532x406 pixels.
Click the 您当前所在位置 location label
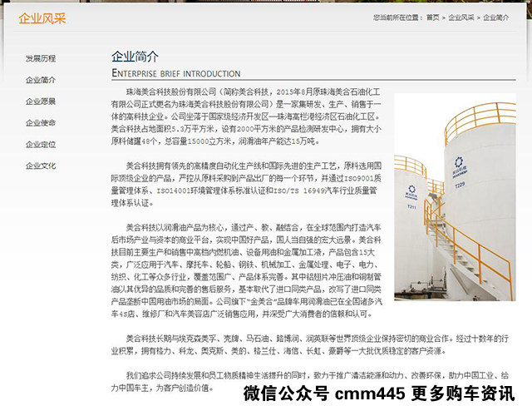coord(397,17)
